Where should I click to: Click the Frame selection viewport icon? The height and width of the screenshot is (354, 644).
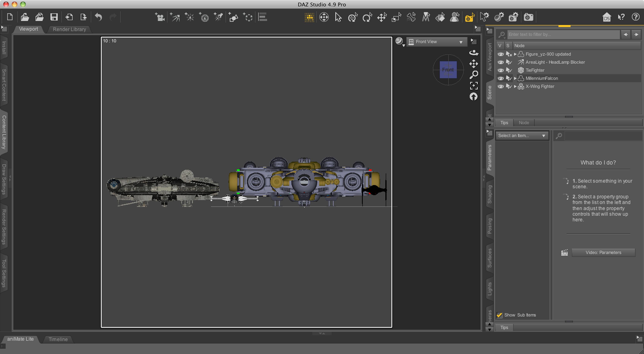pos(474,86)
